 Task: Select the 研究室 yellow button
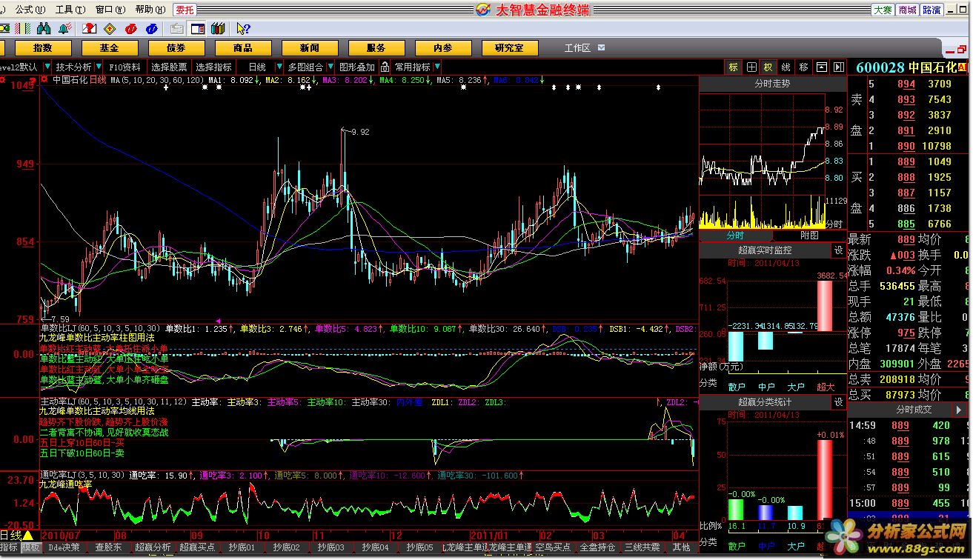pos(510,47)
